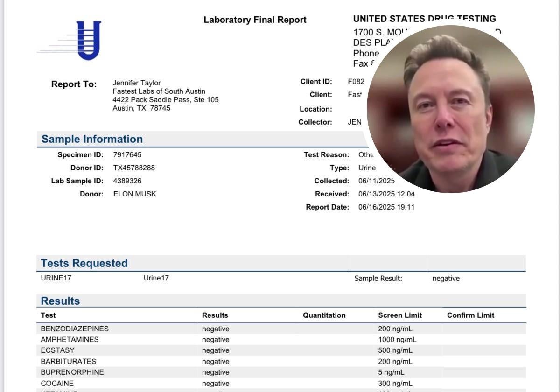This screenshot has height=392, width=560.
Task: Click "500 ng/mL" screen limit for ECSTASY
Action: tap(395, 350)
